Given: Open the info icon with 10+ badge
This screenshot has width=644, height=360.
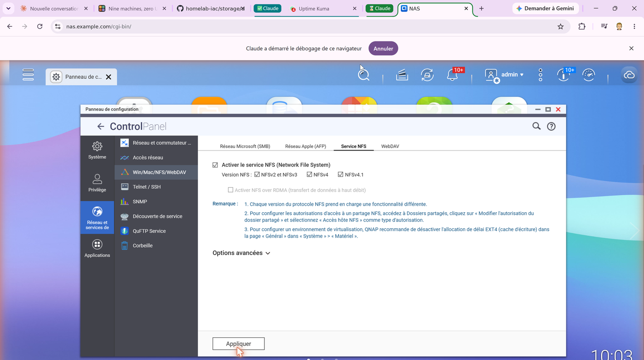Looking at the screenshot, I should pos(563,75).
